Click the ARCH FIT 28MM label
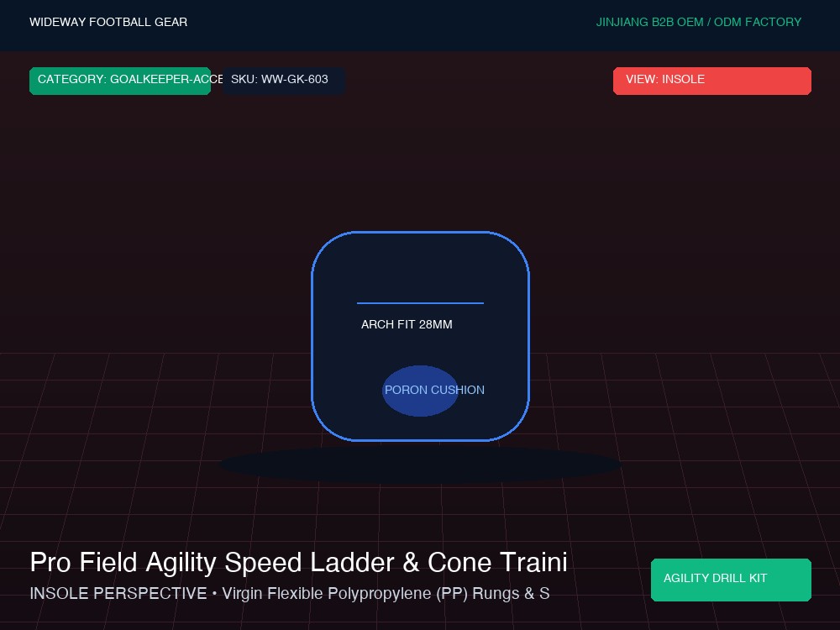Image resolution: width=840 pixels, height=630 pixels. [x=407, y=324]
